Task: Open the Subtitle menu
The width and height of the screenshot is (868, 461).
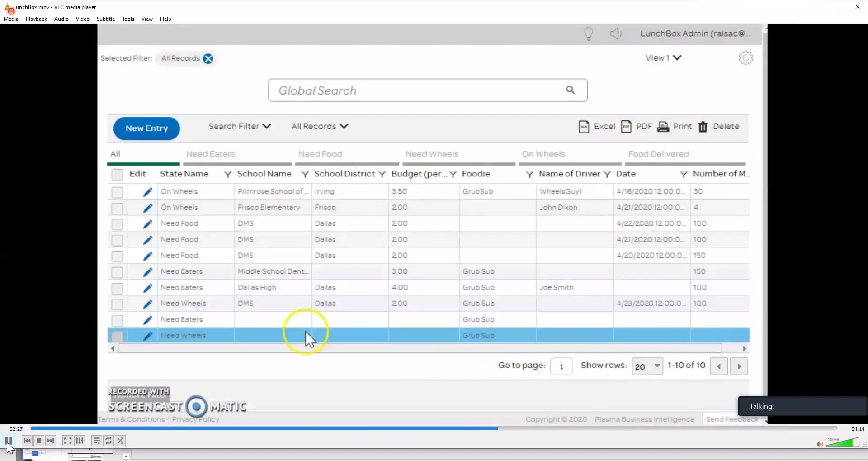Action: point(105,19)
